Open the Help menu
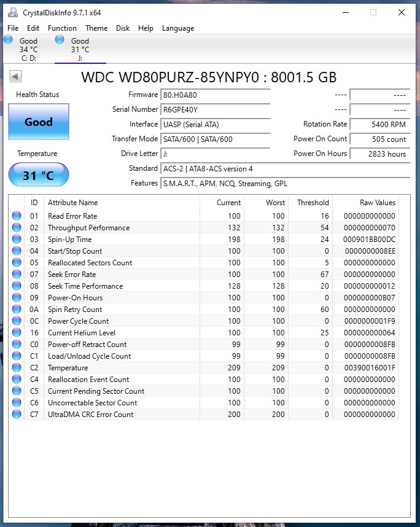Screen dimensions: 420x527 [x=146, y=28]
